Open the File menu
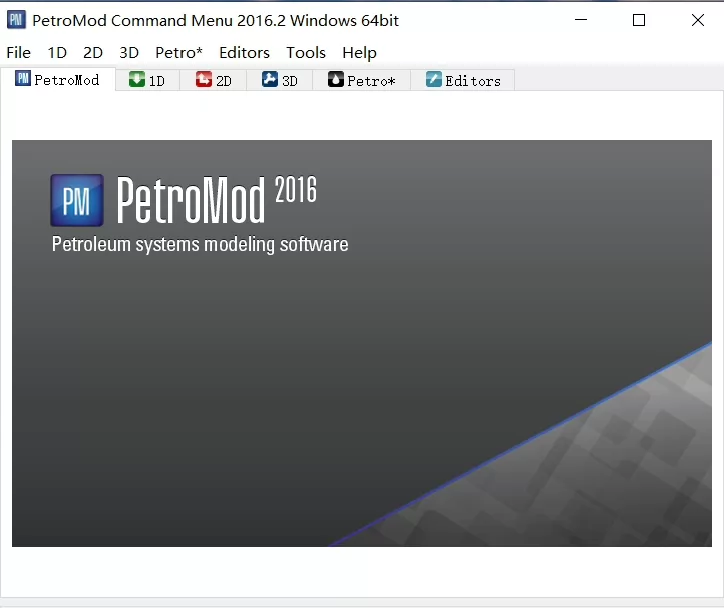Viewport: 724px width, 608px height. (18, 53)
